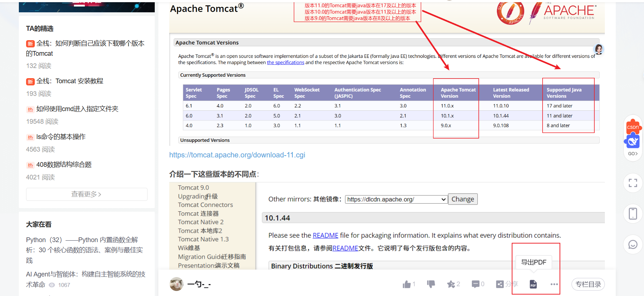Screen dimensions: 644x296
Task: Click '11 and later' Java version cell
Action: 560,116
